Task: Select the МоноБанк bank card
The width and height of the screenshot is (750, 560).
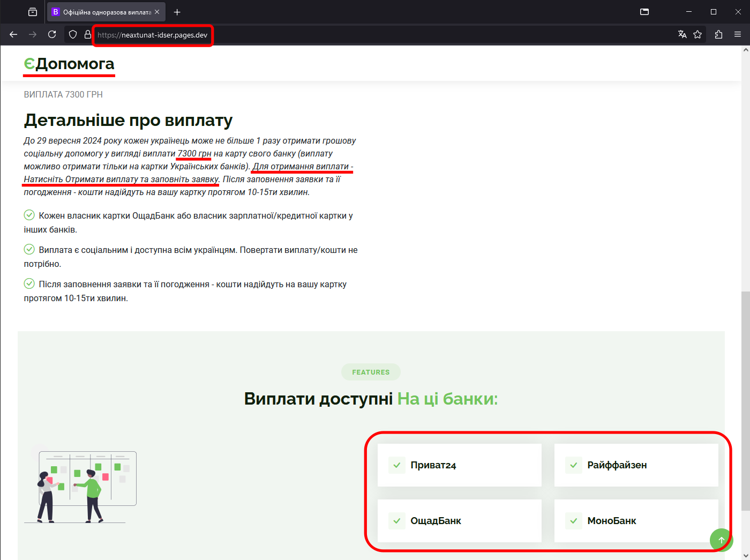Action: click(x=636, y=521)
